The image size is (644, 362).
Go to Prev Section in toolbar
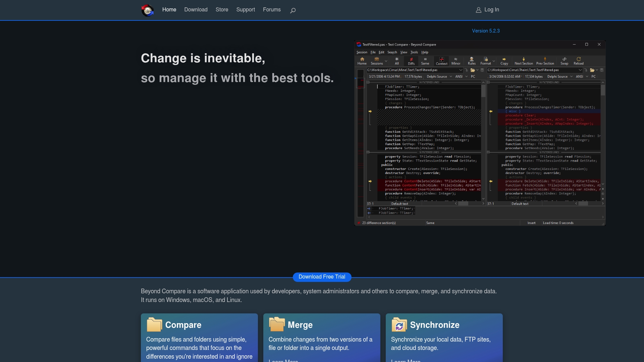[545, 61]
